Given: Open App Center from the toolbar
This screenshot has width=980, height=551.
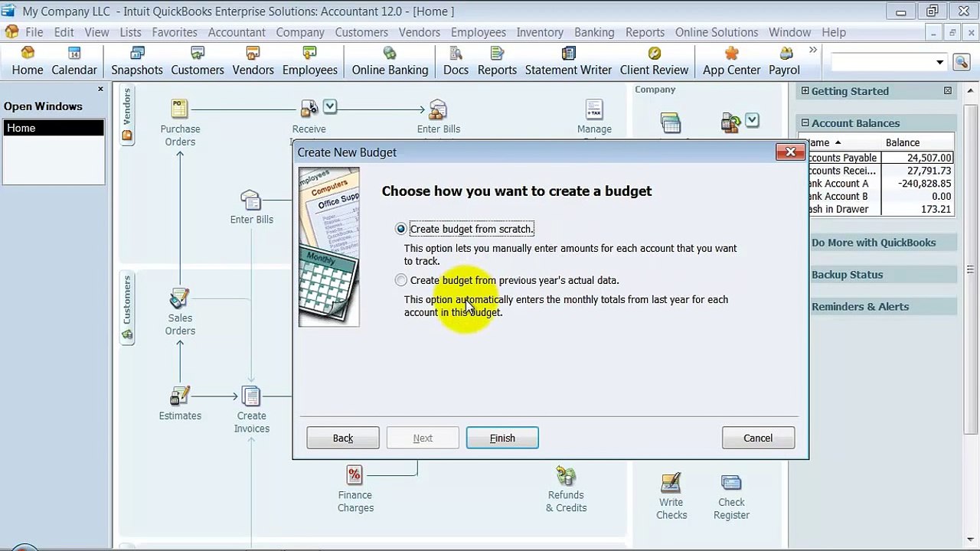Looking at the screenshot, I should (732, 61).
